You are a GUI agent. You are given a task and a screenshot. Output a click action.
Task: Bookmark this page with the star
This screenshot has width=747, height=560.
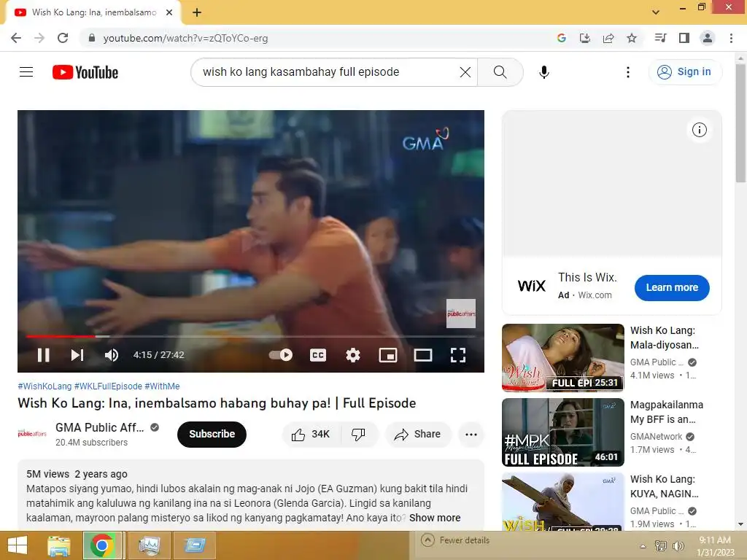(632, 38)
